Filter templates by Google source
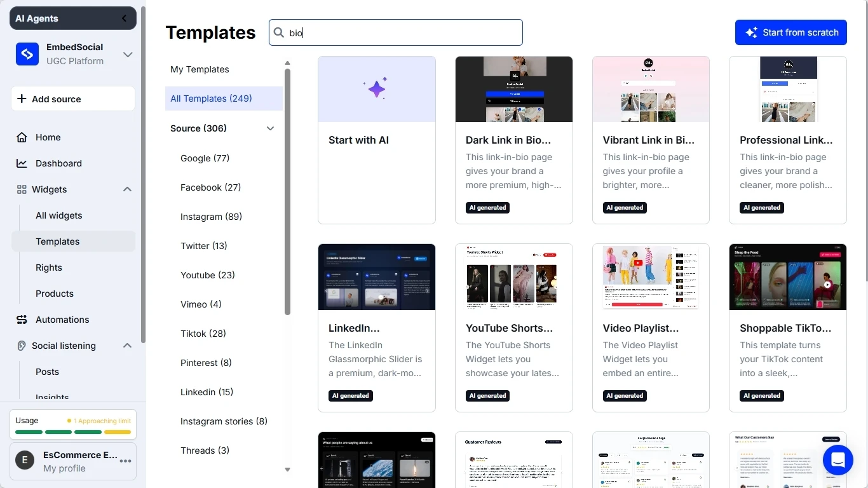This screenshot has height=488, width=868. (205, 158)
